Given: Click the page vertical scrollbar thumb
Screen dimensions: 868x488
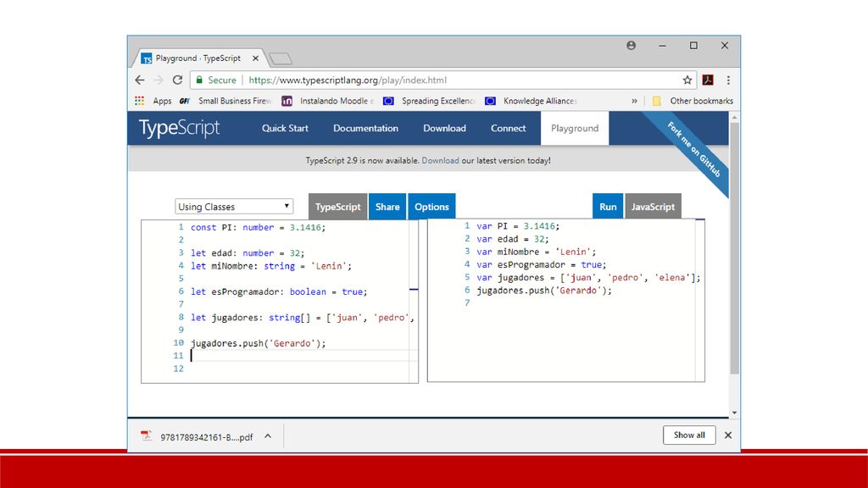Looking at the screenshot, I should (735, 248).
